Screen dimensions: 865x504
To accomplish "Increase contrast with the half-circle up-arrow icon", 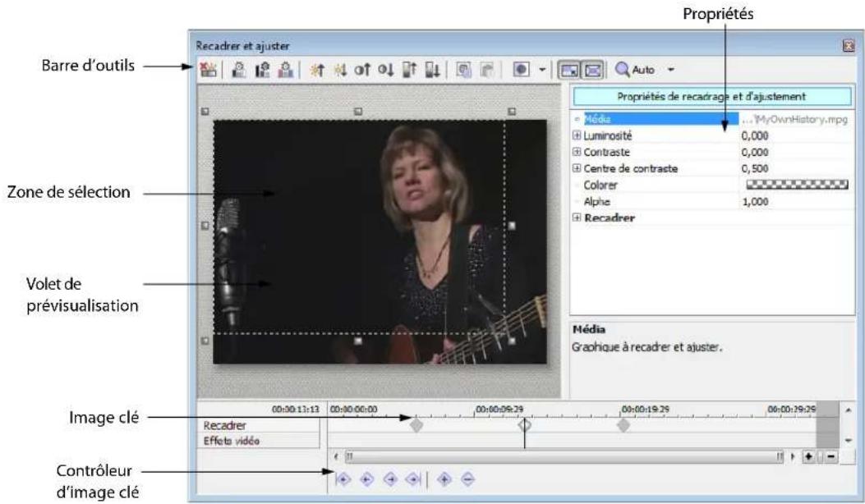I will [x=362, y=70].
